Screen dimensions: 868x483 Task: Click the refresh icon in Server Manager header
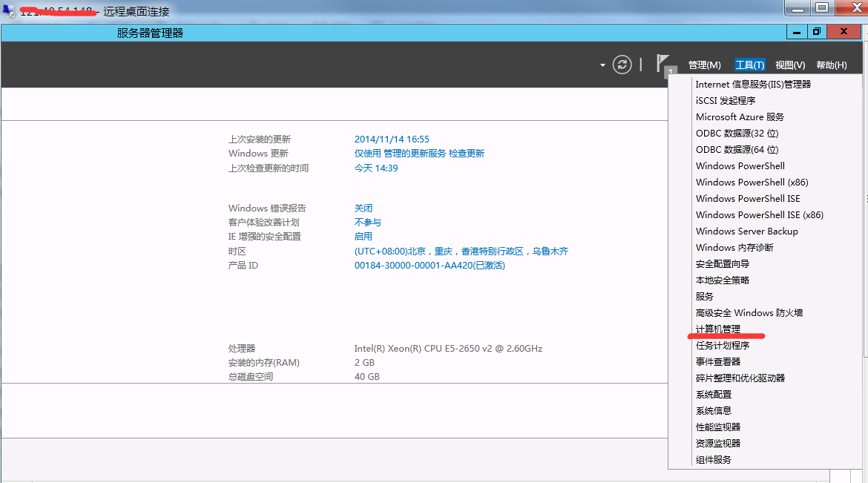622,65
